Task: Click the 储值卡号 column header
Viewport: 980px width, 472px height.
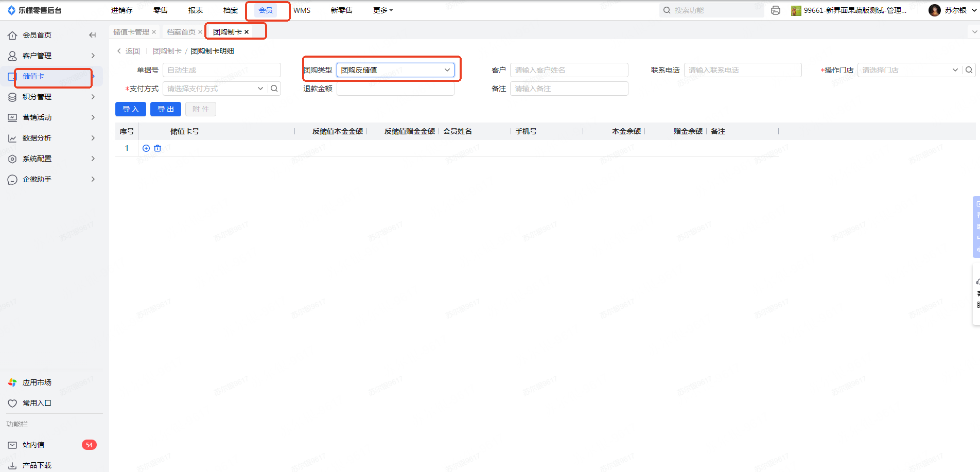Action: [x=185, y=131]
